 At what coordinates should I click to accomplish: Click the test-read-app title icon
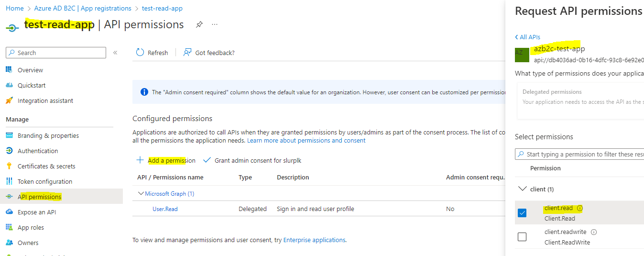(12, 28)
